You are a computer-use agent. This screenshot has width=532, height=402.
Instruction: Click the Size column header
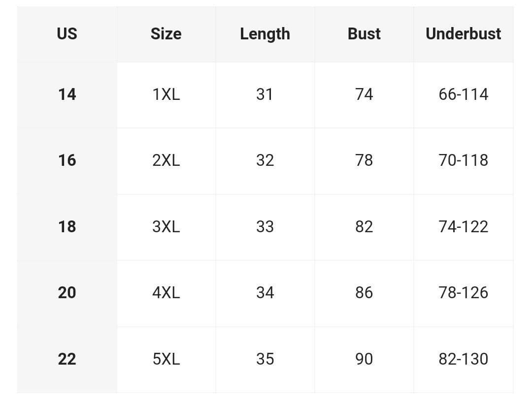(x=166, y=33)
